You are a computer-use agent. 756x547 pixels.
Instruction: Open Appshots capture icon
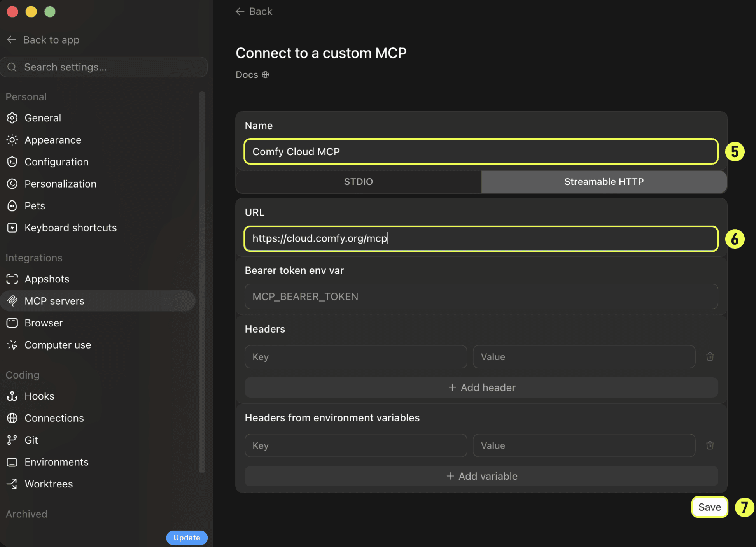(x=12, y=279)
